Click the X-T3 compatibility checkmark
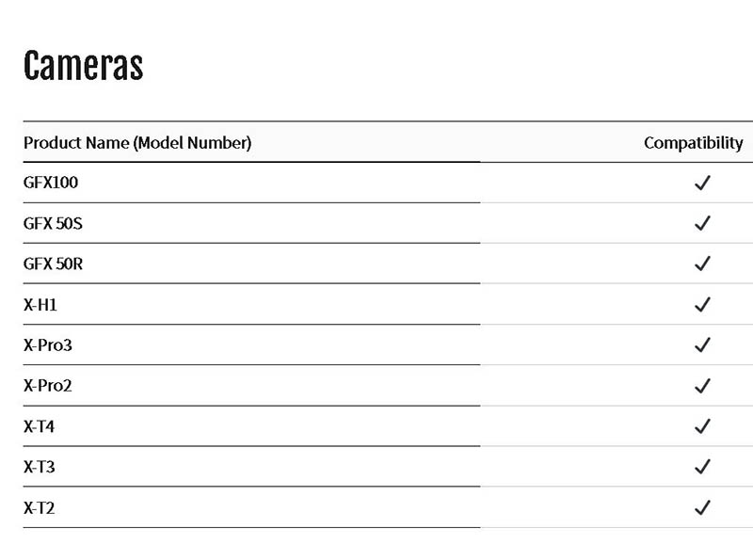This screenshot has height=560, width=753. (702, 466)
